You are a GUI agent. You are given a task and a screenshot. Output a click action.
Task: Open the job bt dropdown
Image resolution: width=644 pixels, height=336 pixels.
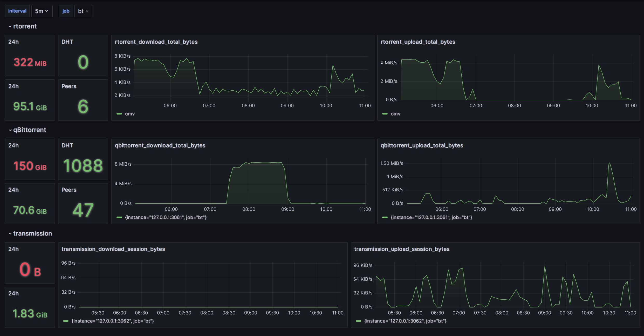[x=84, y=11]
